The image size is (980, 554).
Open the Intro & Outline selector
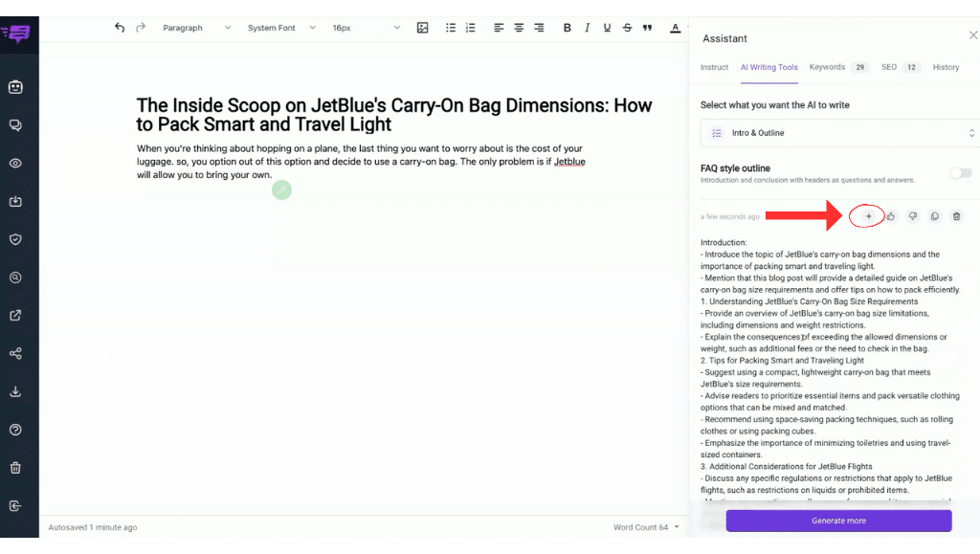[x=839, y=133]
